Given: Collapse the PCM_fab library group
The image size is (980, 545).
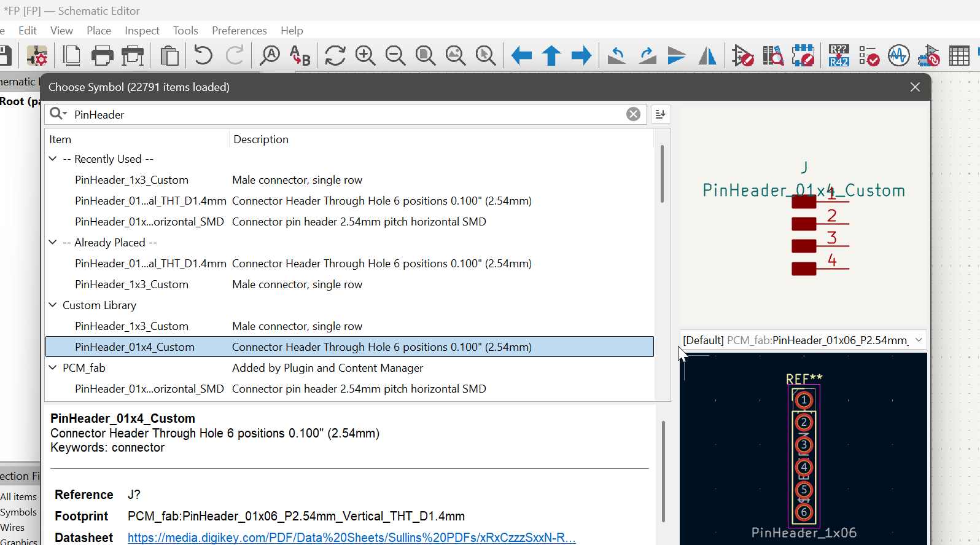Looking at the screenshot, I should 53,367.
